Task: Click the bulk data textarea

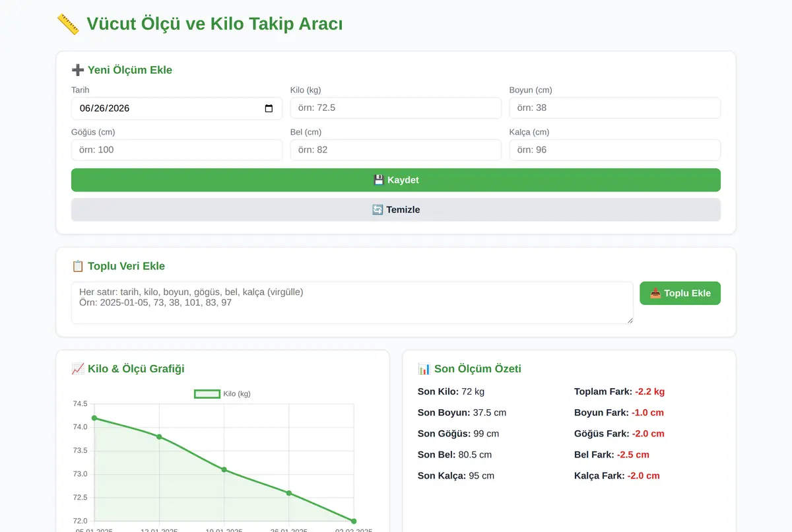Action: coord(352,303)
